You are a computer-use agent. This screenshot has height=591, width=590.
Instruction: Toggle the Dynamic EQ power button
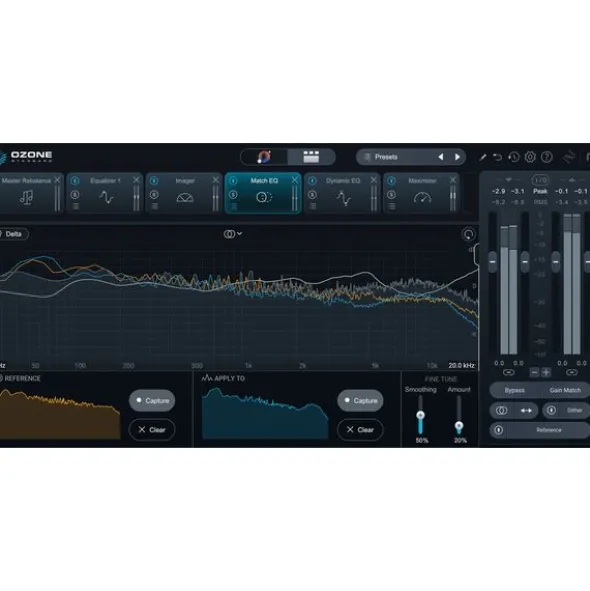(x=312, y=181)
